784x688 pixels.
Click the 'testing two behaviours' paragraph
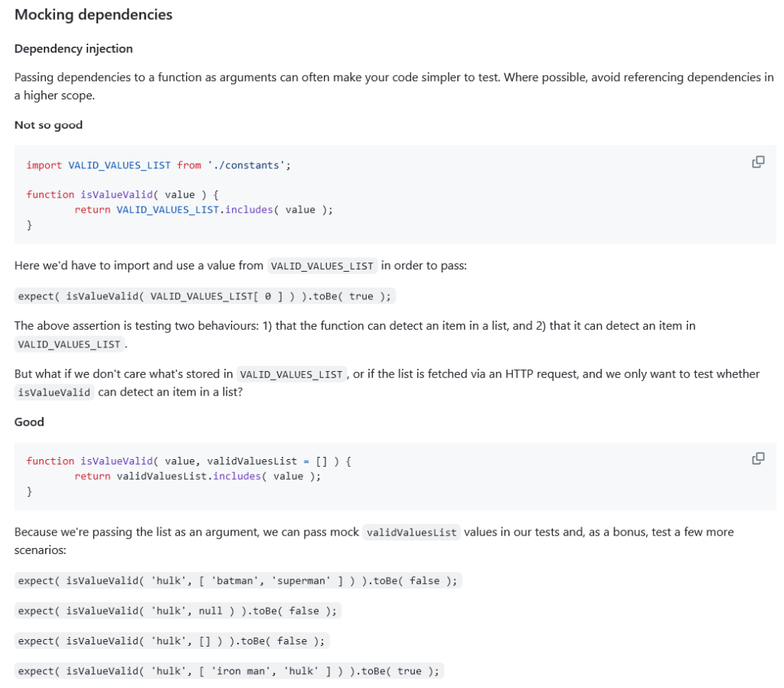(x=354, y=326)
